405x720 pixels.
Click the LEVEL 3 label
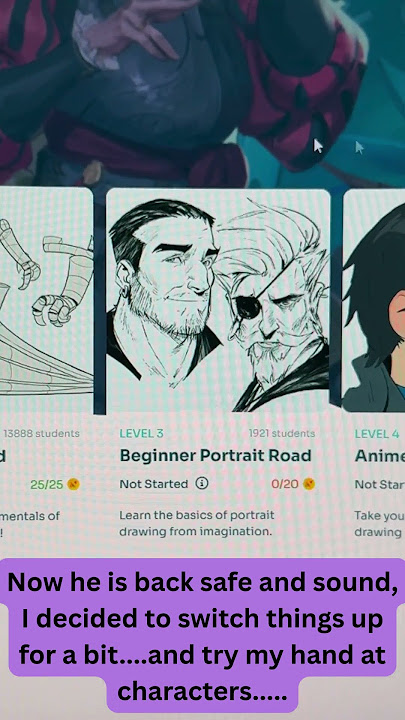[x=141, y=433]
